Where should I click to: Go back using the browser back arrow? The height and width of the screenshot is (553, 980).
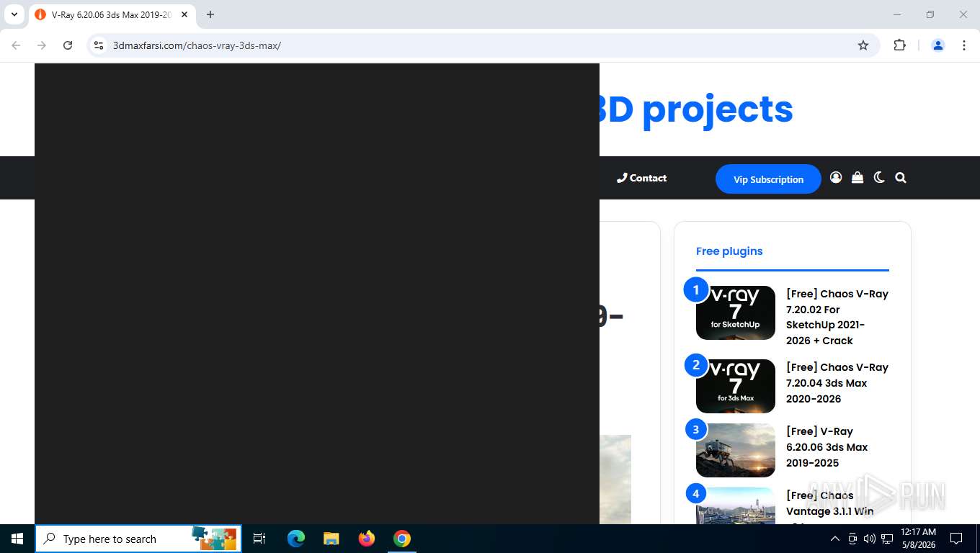click(16, 45)
